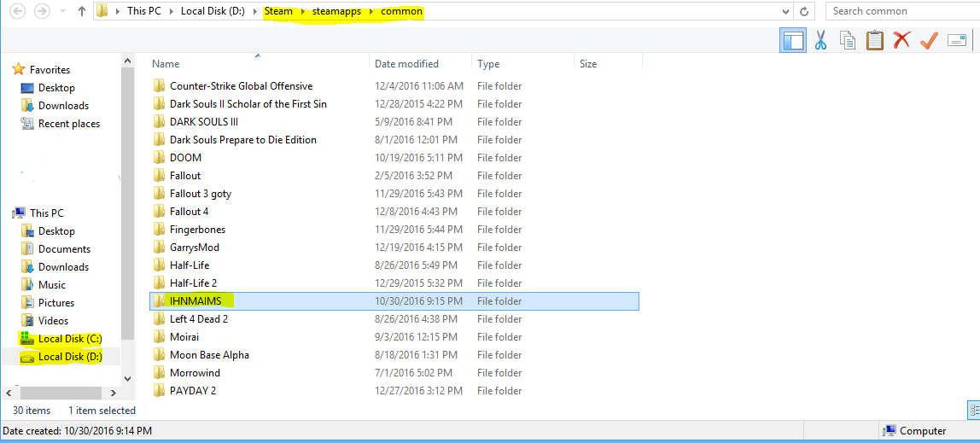Screen dimensions: 980x443
Task: Click the Favorites star icon
Action: click(x=19, y=69)
